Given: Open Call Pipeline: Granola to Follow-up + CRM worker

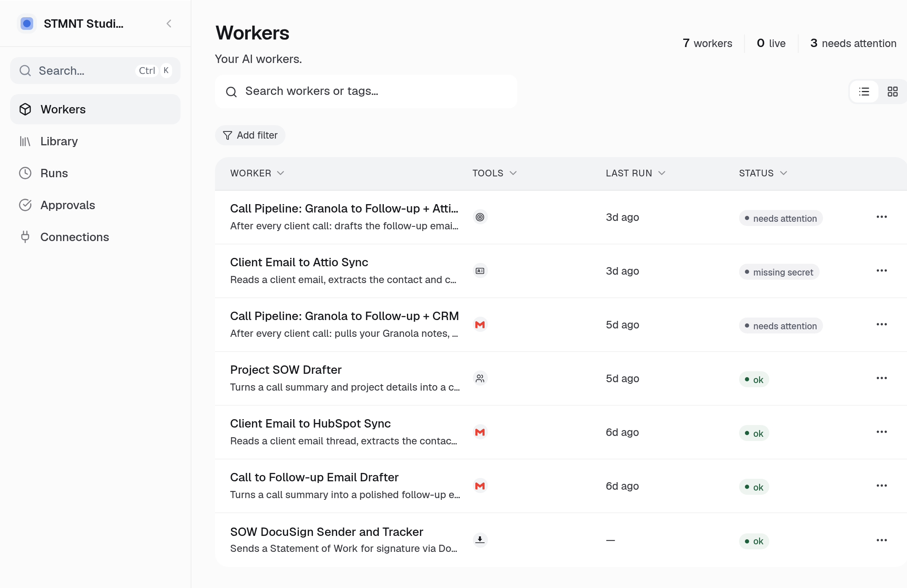Looking at the screenshot, I should tap(344, 316).
